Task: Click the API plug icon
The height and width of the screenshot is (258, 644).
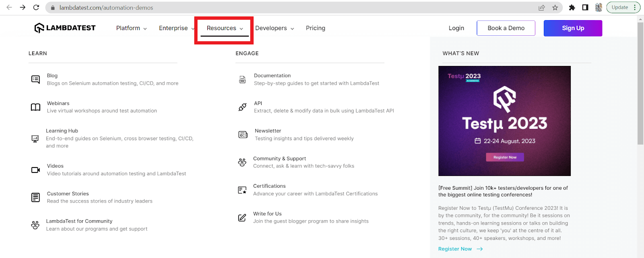Action: 242,107
